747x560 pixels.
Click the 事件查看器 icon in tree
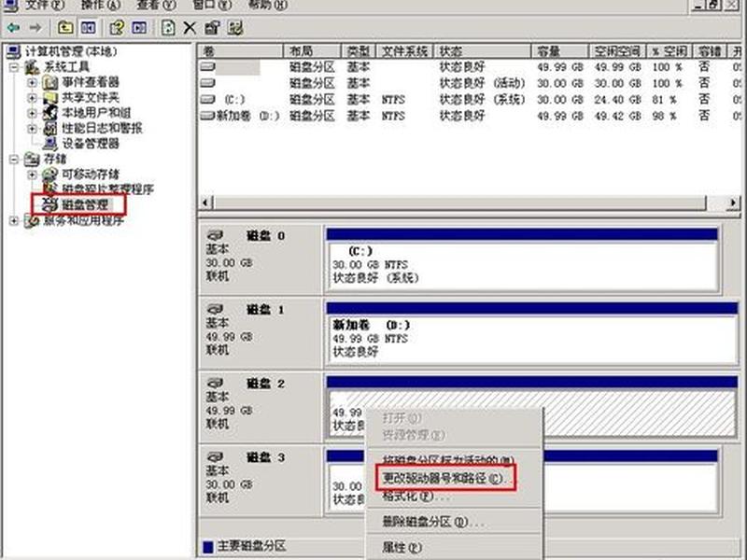50,83
